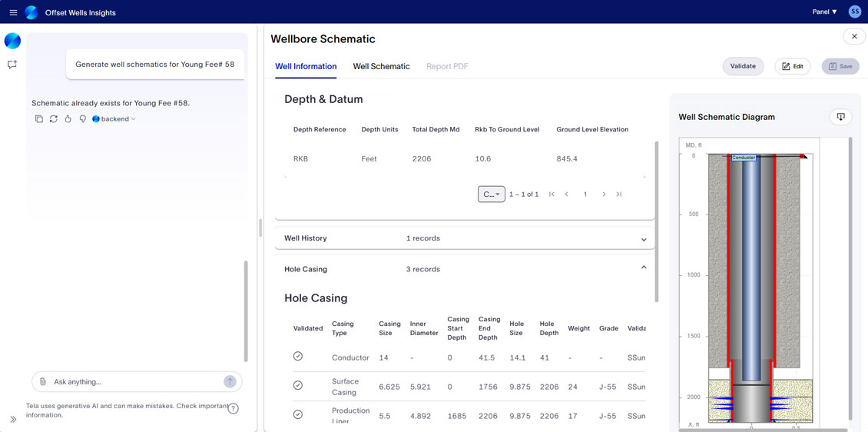Open the rows-per-page dropdown in pagination
This screenshot has width=868, height=432.
[x=492, y=194]
